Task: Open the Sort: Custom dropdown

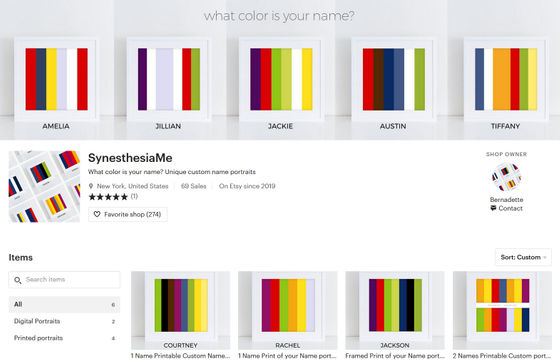Action: [523, 257]
